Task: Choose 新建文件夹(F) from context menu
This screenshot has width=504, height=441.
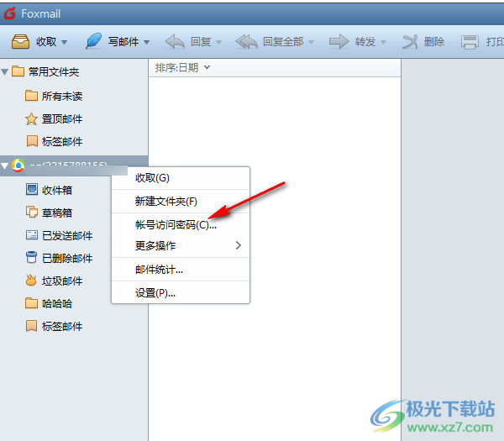Action: click(x=181, y=202)
